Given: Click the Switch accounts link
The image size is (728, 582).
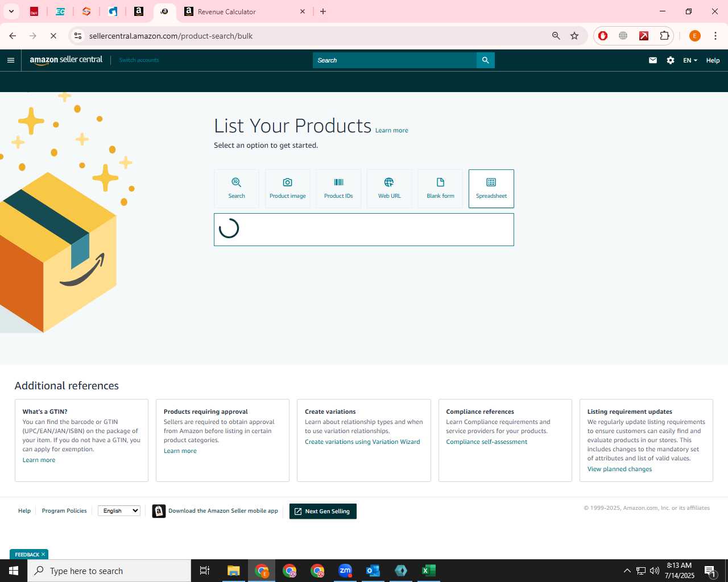Looking at the screenshot, I should 139,60.
